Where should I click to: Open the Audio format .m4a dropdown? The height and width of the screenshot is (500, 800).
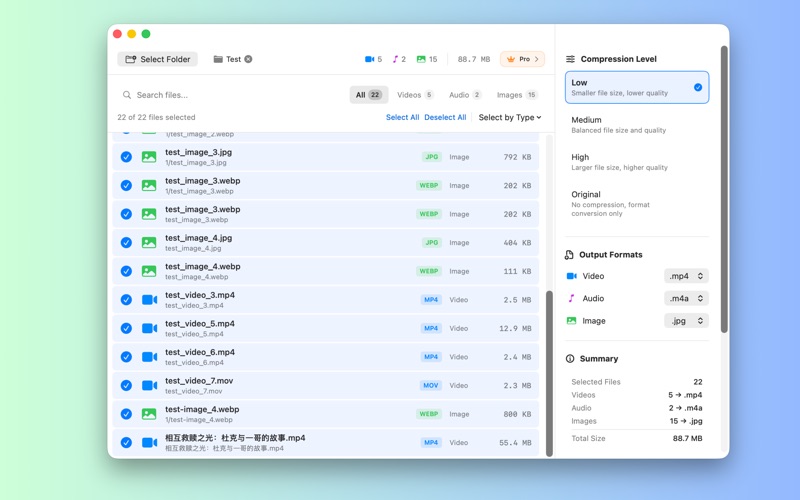click(686, 298)
